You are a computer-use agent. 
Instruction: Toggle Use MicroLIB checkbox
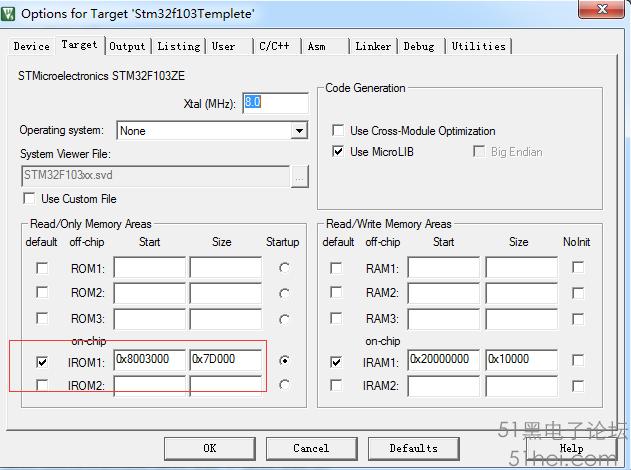[338, 152]
